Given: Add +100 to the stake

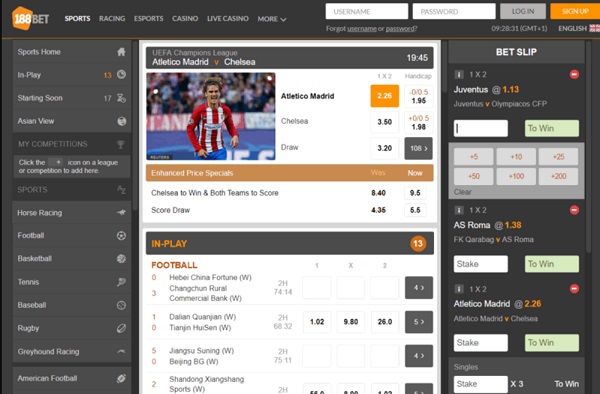Looking at the screenshot, I should 516,176.
